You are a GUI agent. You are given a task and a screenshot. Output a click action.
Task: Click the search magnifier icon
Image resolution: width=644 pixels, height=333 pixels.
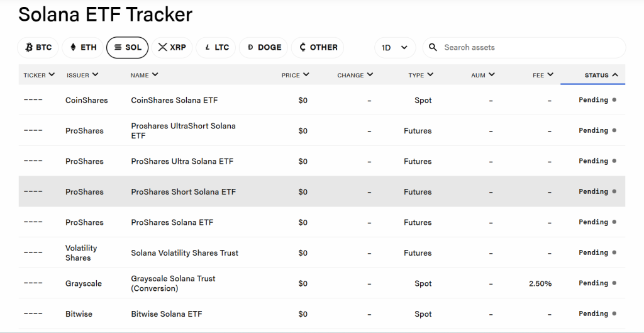433,47
